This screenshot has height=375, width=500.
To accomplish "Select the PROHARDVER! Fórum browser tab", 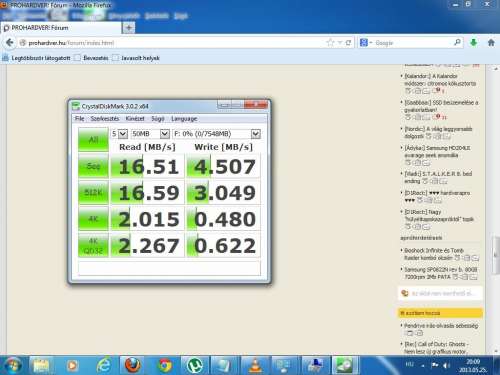I will (61, 28).
